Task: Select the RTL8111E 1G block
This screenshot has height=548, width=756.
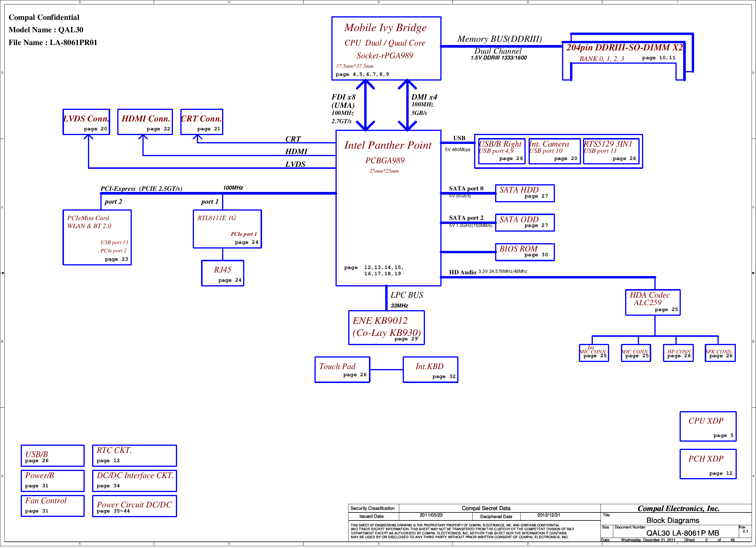Action: point(227,229)
